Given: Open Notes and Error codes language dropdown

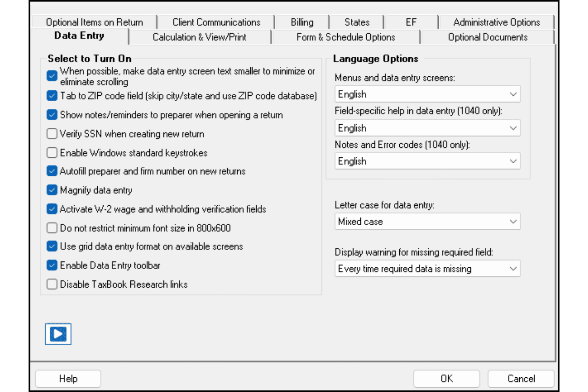Looking at the screenshot, I should click(427, 161).
